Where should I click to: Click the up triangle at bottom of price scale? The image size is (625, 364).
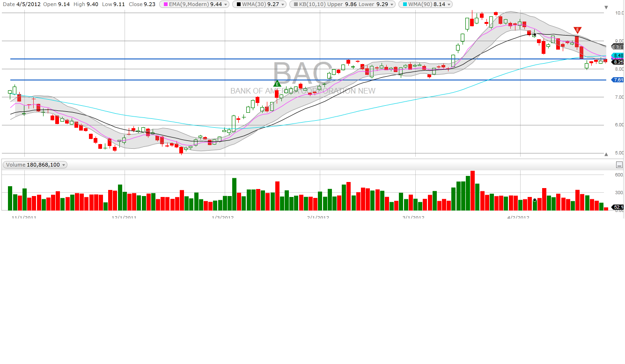point(606,154)
